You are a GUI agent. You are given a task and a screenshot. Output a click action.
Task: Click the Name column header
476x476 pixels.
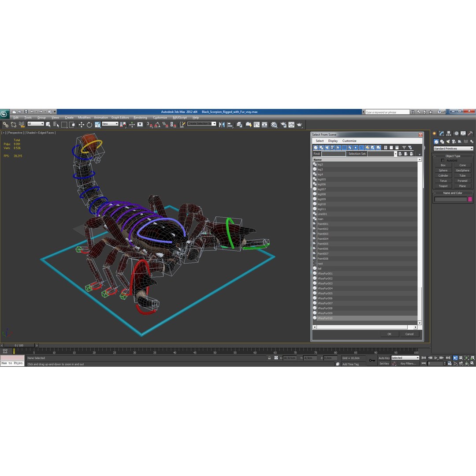pos(365,160)
